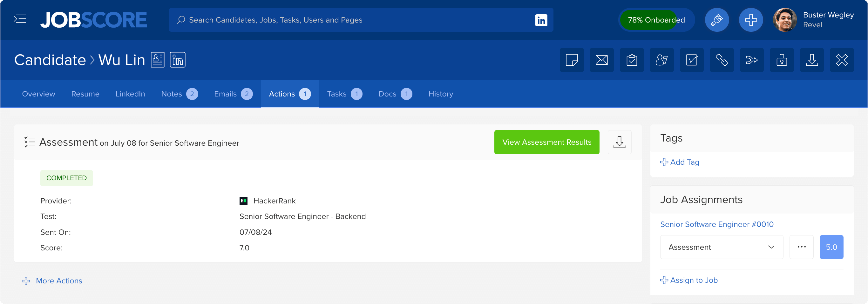Click View Assessment Results button
Image resolution: width=868 pixels, height=304 pixels.
[546, 142]
